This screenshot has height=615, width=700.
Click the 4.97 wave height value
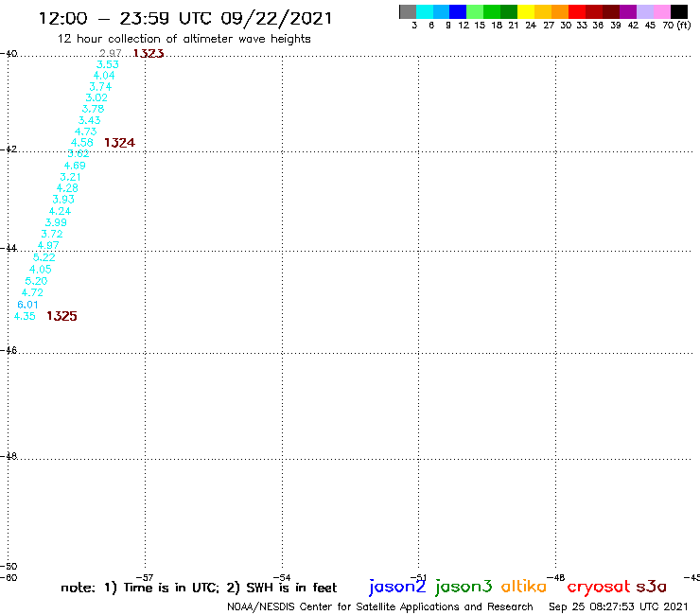click(48, 245)
